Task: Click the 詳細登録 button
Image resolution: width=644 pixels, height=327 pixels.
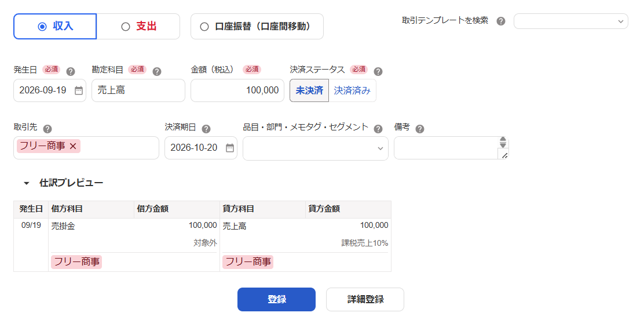Action: [x=365, y=299]
